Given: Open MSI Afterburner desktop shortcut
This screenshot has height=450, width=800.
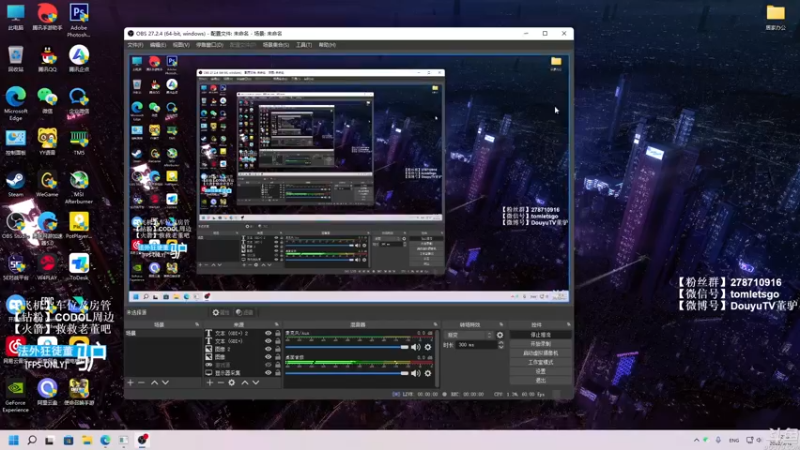Looking at the screenshot, I should 79,188.
